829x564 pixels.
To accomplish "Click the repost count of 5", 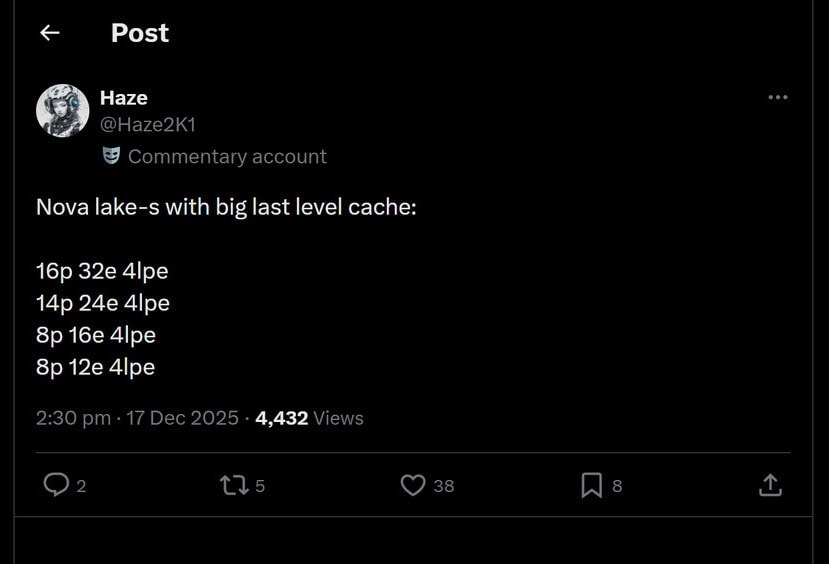I will pos(260,486).
